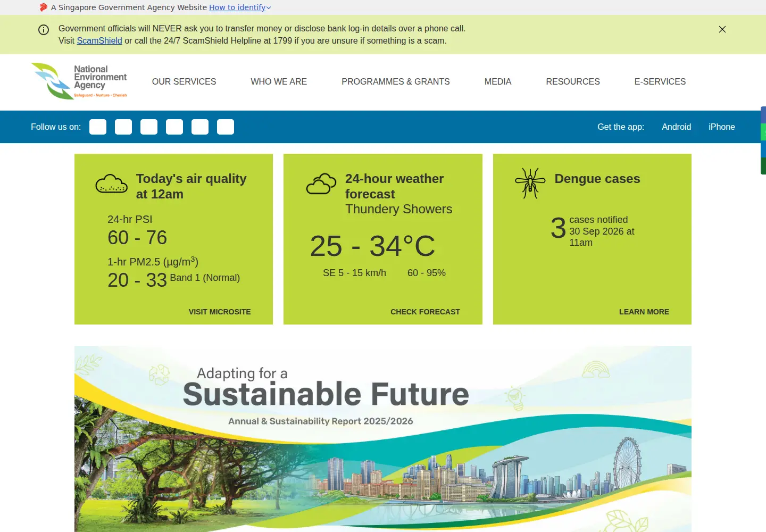Image resolution: width=766 pixels, height=532 pixels.
Task: Check the 24-hour weather forecast
Action: click(425, 312)
